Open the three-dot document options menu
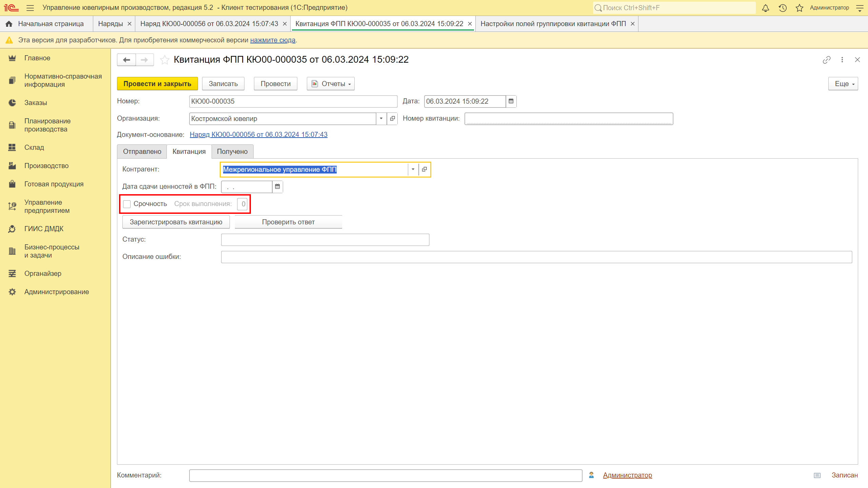This screenshot has height=488, width=868. 842,60
